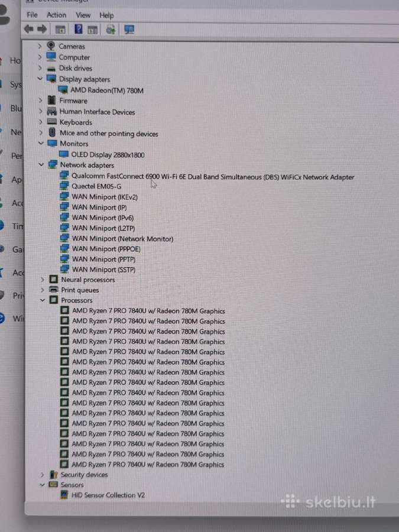Click the Qualcomm FastConnect adapter icon
399x532 pixels.
click(x=64, y=175)
